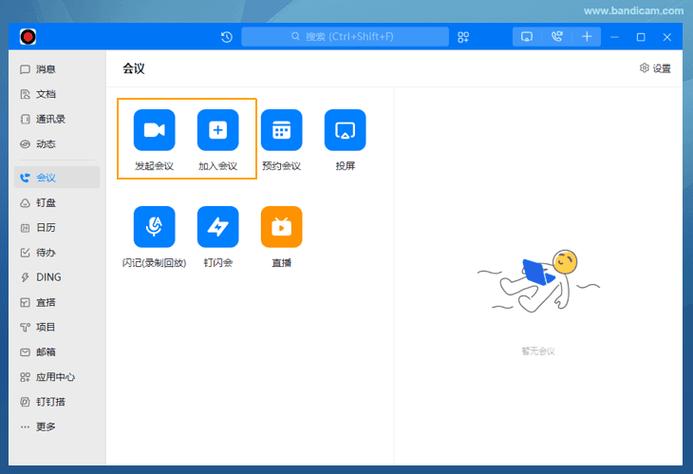Open the apps grid icon beside search
This screenshot has width=693, height=474.
click(463, 37)
